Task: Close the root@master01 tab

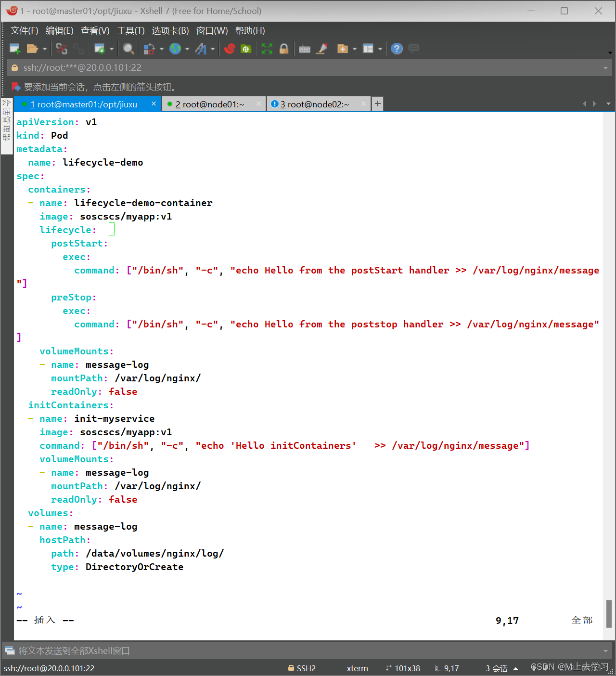Action: 154,104
